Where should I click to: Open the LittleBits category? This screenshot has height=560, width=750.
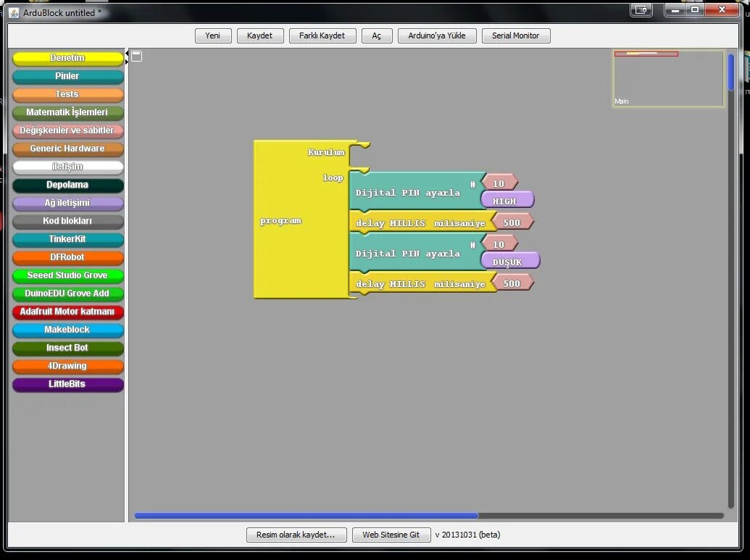67,385
